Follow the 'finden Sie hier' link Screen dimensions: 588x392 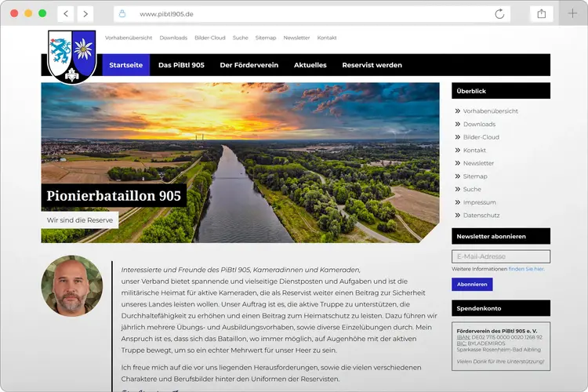(x=526, y=269)
